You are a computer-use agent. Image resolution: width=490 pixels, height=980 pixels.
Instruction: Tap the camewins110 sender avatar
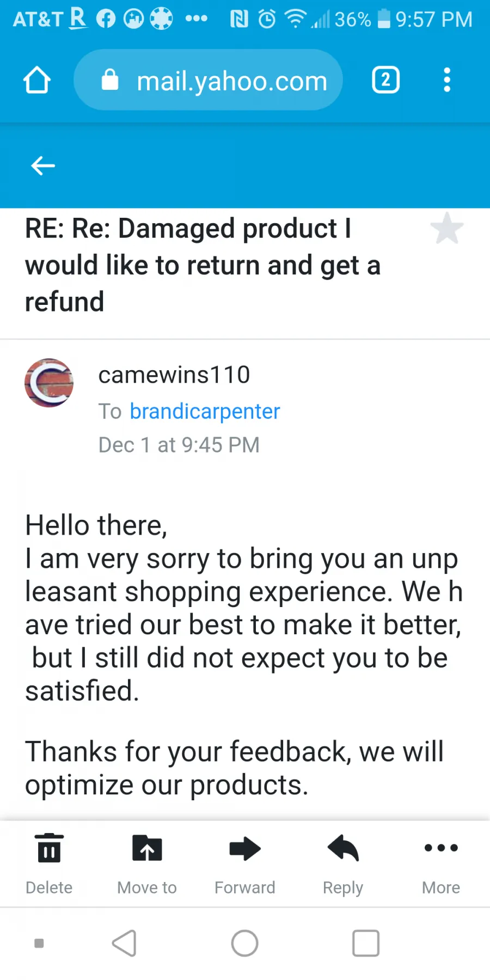49,383
